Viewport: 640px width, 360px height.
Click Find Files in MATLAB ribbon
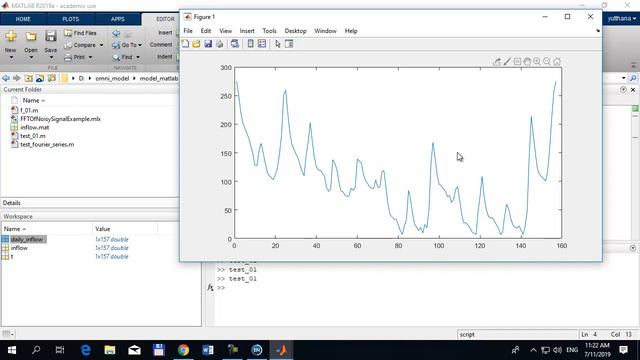click(80, 33)
